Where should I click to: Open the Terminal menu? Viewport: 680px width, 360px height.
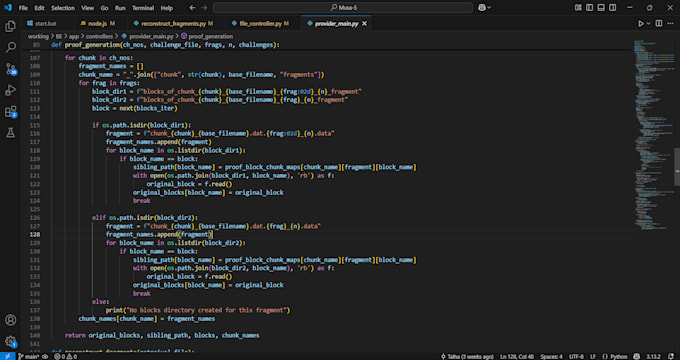coord(143,8)
